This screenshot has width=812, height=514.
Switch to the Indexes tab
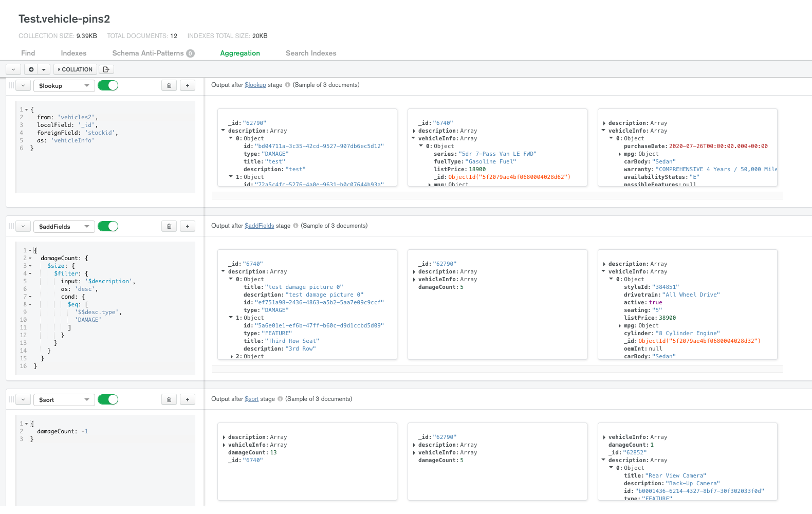coord(73,53)
